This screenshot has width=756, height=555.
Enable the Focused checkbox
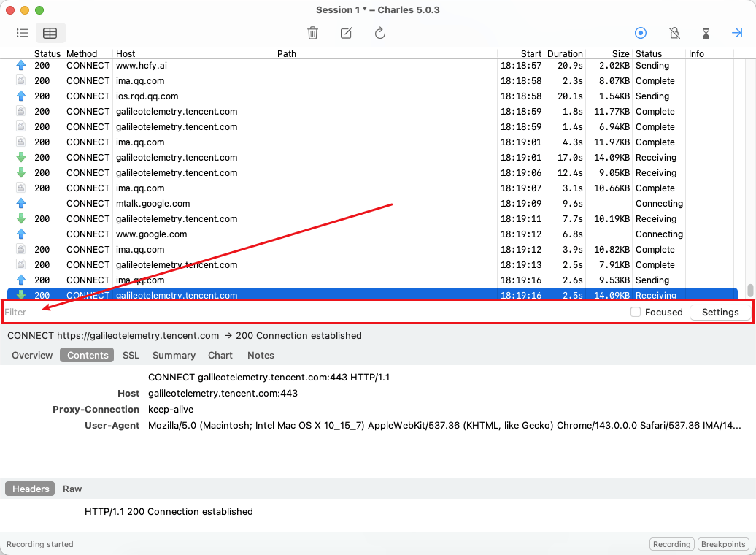pos(636,312)
